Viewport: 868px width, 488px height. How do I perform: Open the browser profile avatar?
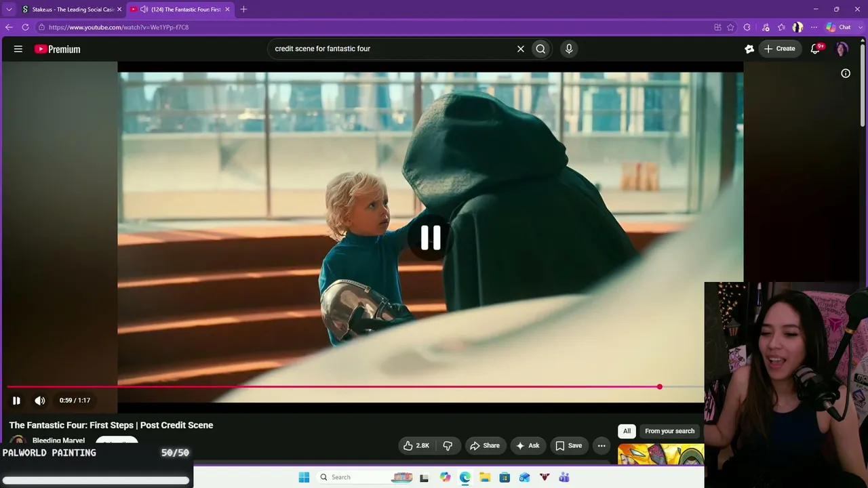(x=797, y=27)
